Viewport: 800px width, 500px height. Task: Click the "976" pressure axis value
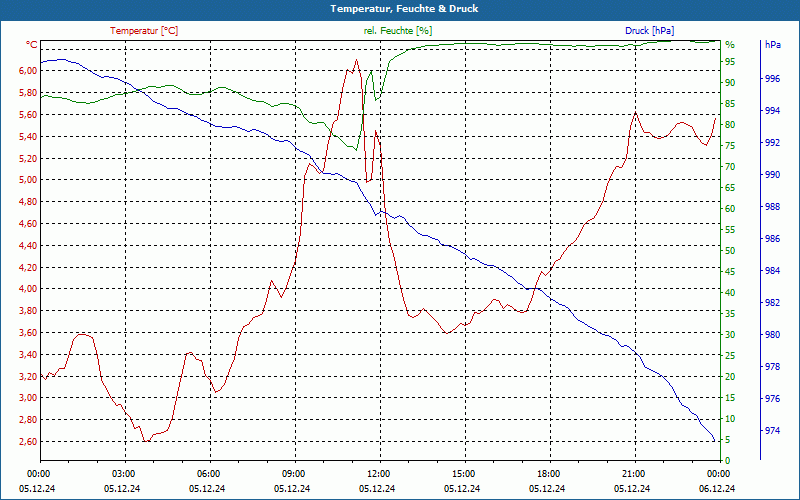[x=773, y=398]
